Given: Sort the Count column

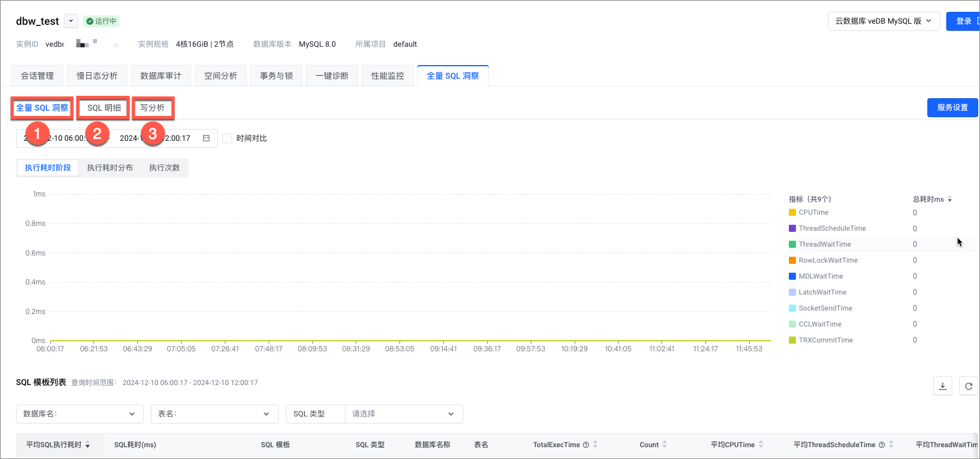Looking at the screenshot, I should (x=665, y=445).
